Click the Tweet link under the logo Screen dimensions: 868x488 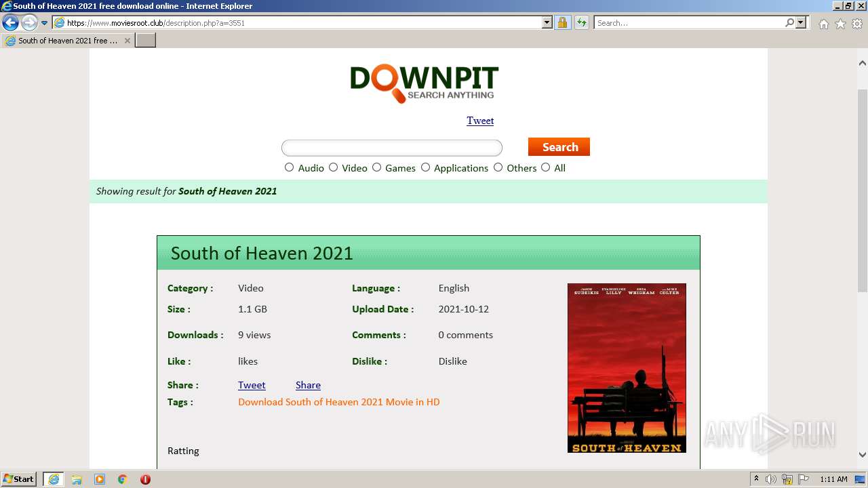point(480,121)
